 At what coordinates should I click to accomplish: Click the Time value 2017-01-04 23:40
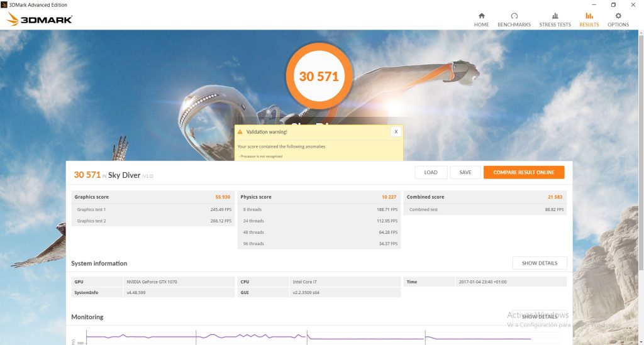(x=482, y=282)
